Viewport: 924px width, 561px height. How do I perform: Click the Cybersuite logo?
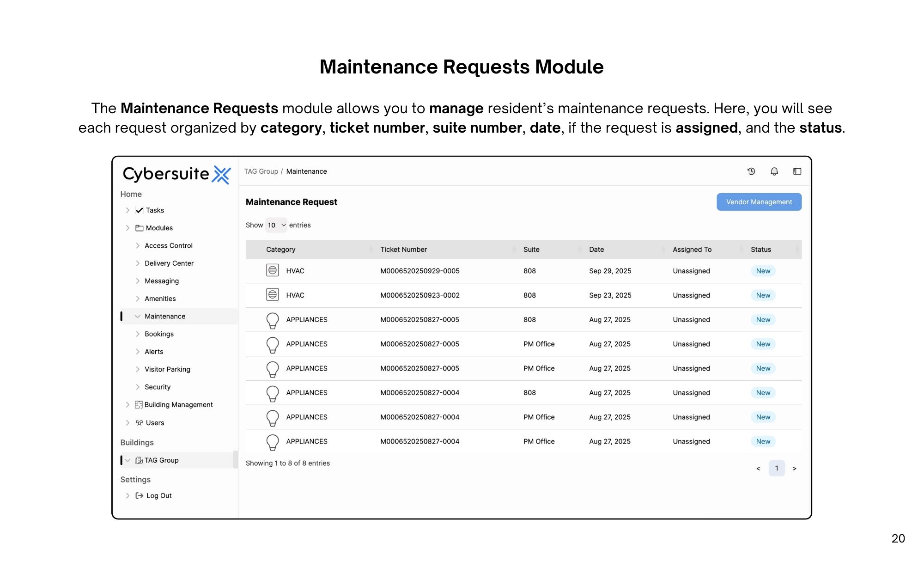tap(176, 174)
